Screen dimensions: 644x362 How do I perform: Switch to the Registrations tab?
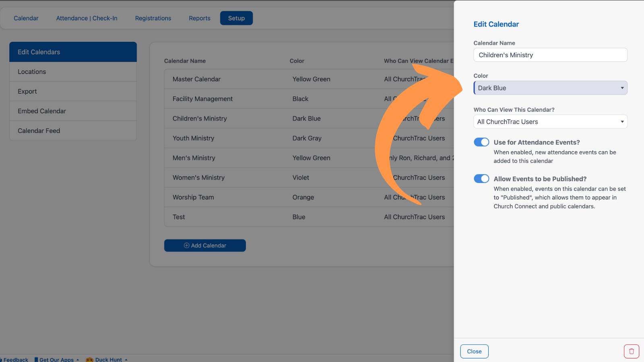pyautogui.click(x=153, y=18)
